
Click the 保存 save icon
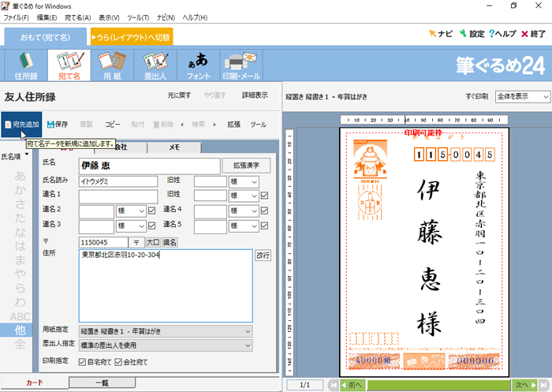[57, 125]
